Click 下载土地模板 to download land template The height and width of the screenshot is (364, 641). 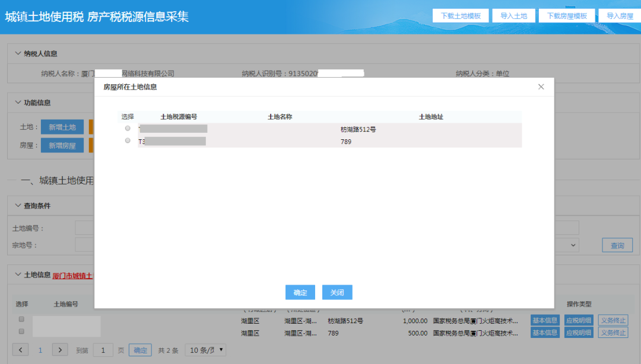point(461,15)
